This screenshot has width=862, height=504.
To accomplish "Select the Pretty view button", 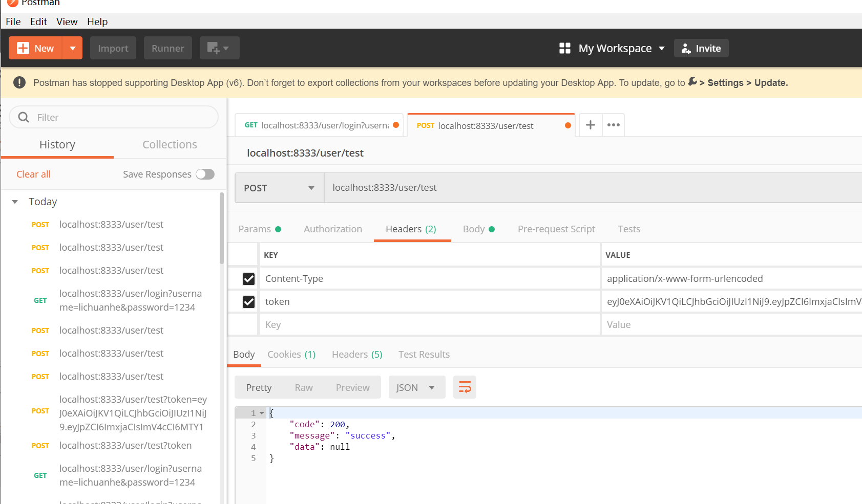I will point(259,387).
